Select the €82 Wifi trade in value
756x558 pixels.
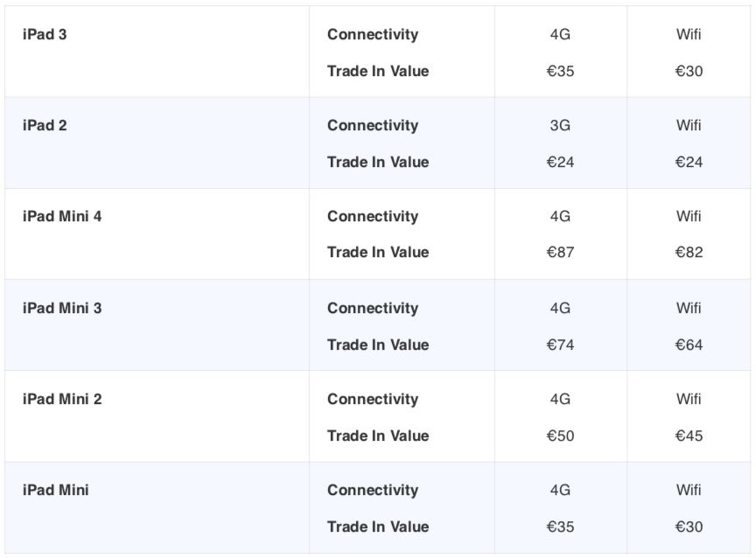689,252
